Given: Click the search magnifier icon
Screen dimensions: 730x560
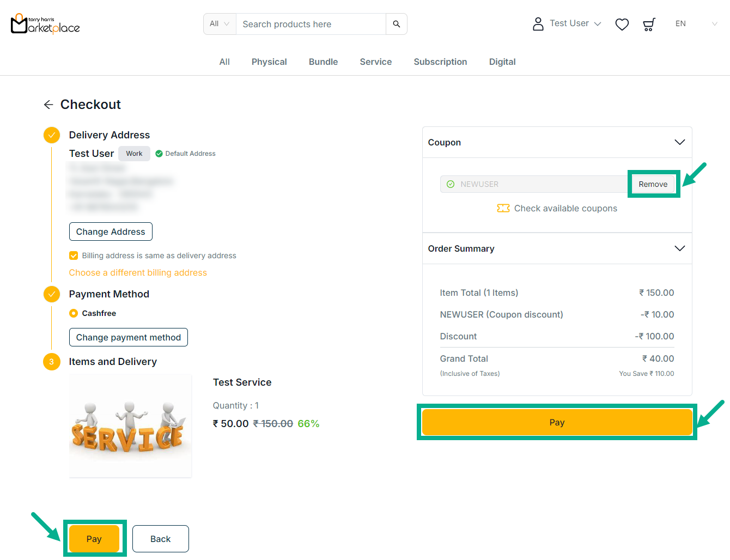Looking at the screenshot, I should click(396, 24).
